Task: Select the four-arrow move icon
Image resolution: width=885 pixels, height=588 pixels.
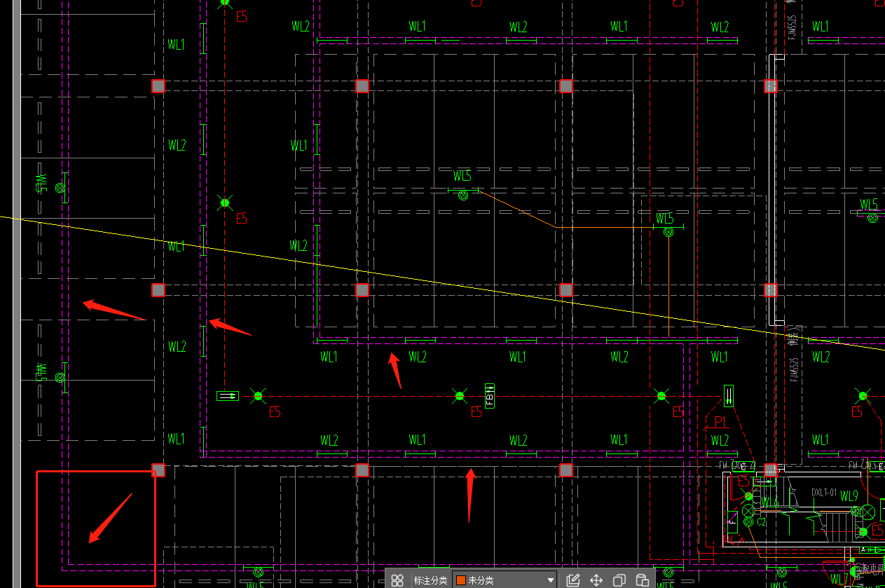Action: click(x=596, y=580)
